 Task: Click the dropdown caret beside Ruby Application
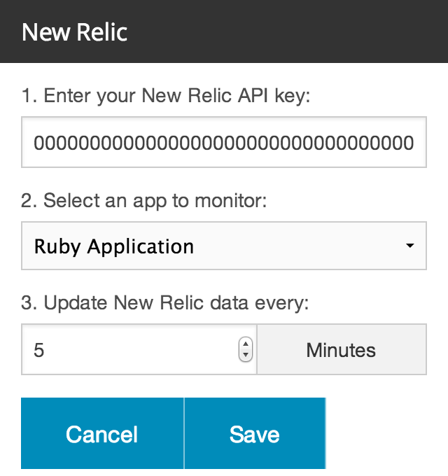point(409,246)
